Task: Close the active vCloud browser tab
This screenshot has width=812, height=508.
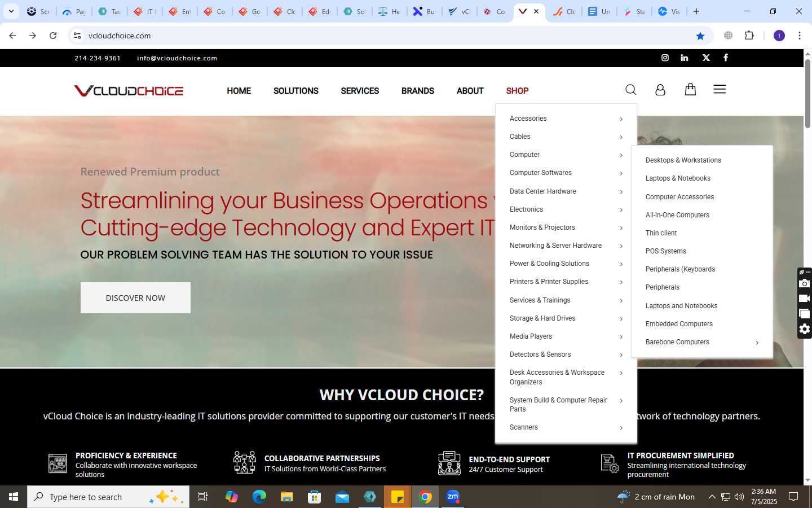Action: tap(536, 11)
